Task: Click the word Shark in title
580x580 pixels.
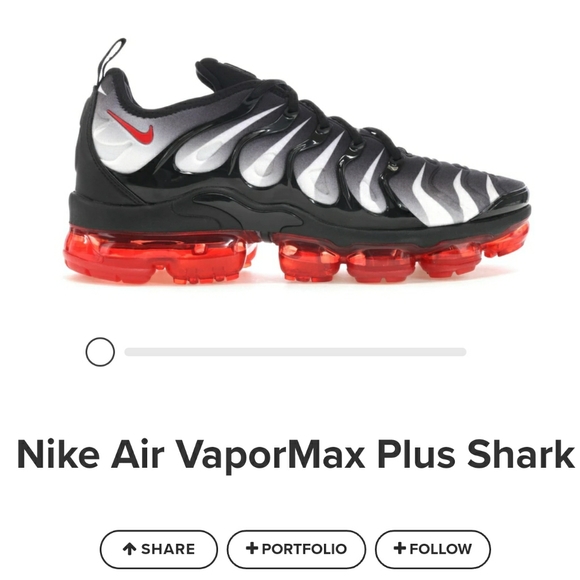Action: tap(521, 454)
